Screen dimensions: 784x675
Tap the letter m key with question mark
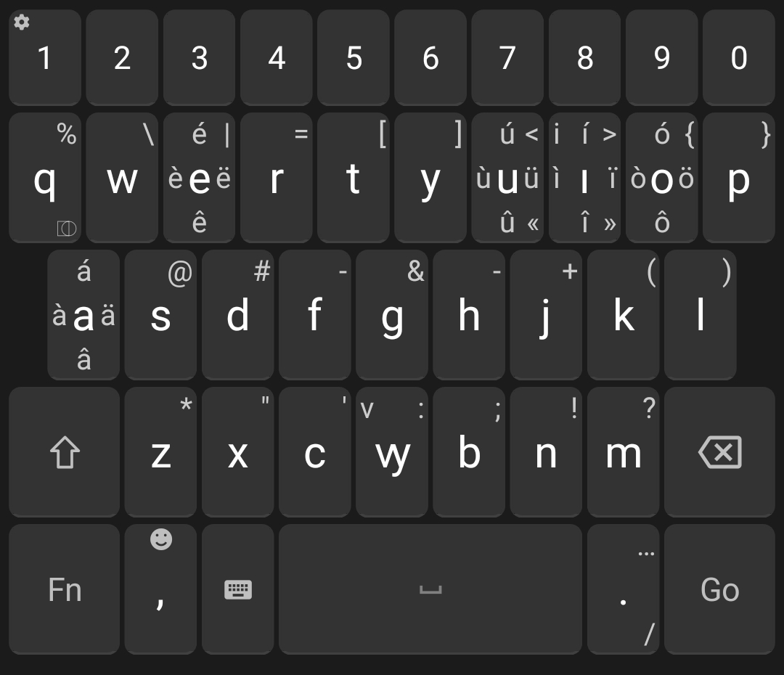[x=624, y=452]
